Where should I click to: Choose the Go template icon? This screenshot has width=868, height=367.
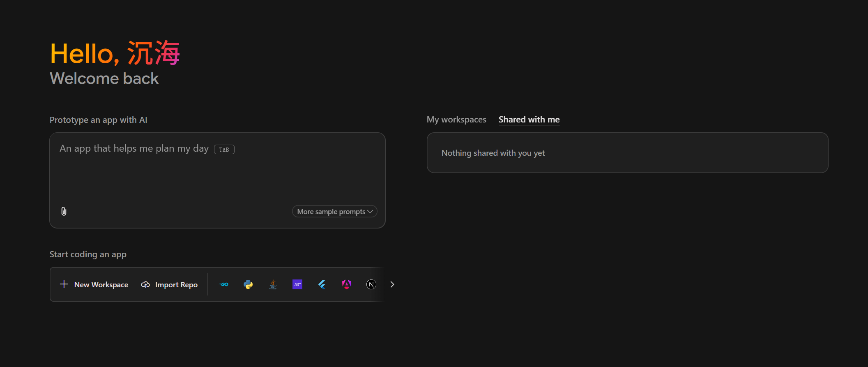click(x=224, y=284)
